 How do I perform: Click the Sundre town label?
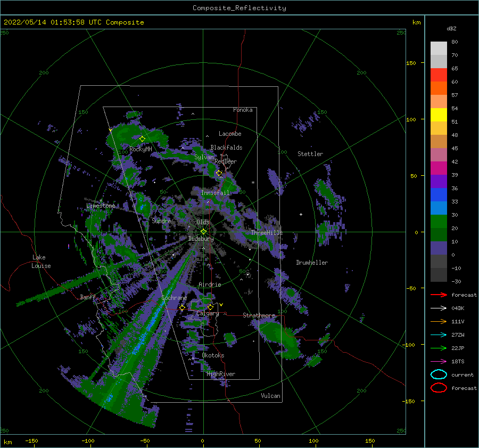point(161,221)
